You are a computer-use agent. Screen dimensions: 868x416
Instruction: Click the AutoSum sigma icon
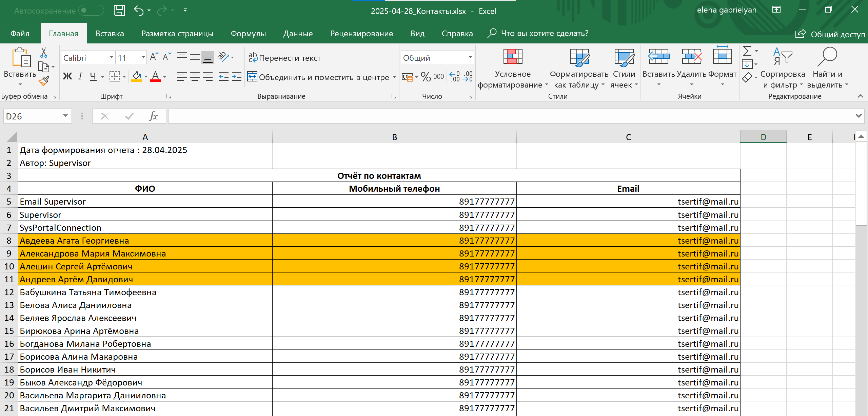pyautogui.click(x=747, y=51)
